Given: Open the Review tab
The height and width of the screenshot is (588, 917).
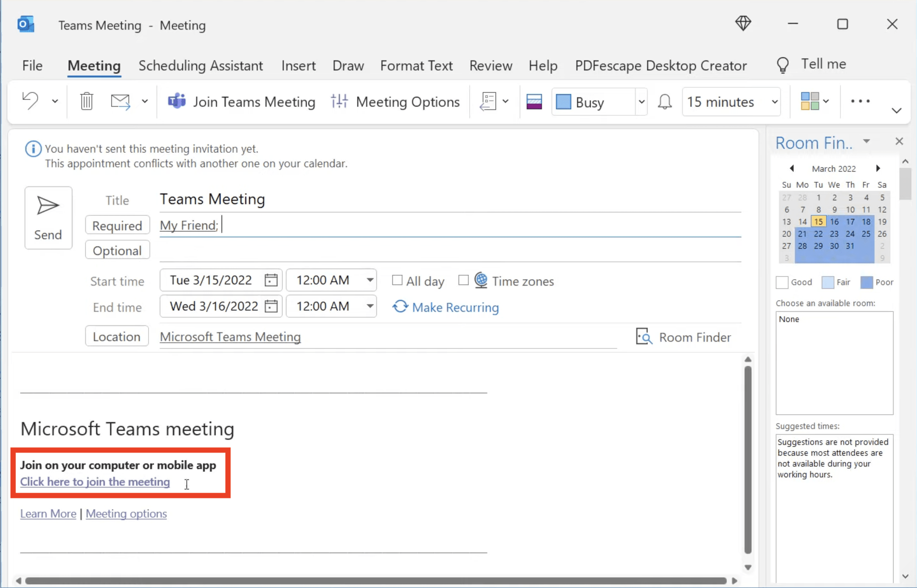Looking at the screenshot, I should pos(491,65).
